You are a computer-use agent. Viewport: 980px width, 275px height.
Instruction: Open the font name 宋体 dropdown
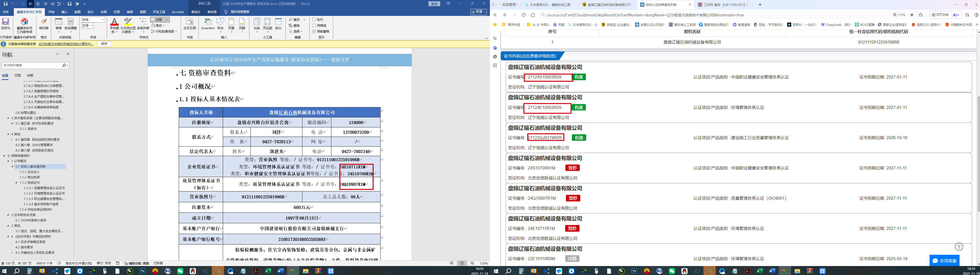(103, 20)
